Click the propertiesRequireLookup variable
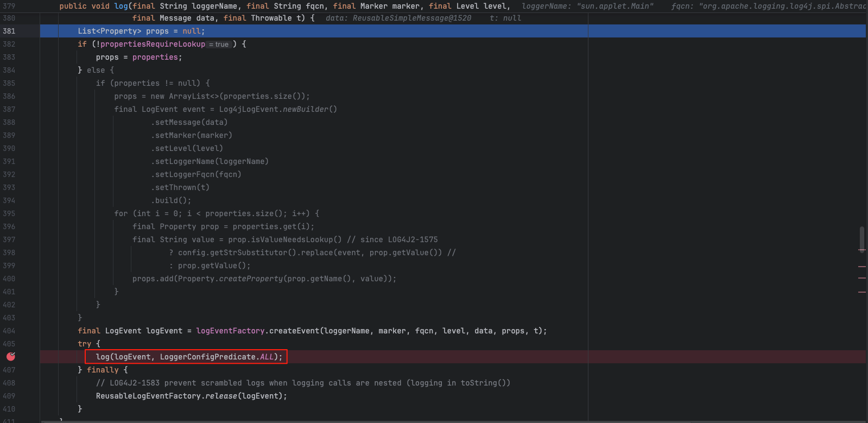The image size is (868, 423). 153,44
